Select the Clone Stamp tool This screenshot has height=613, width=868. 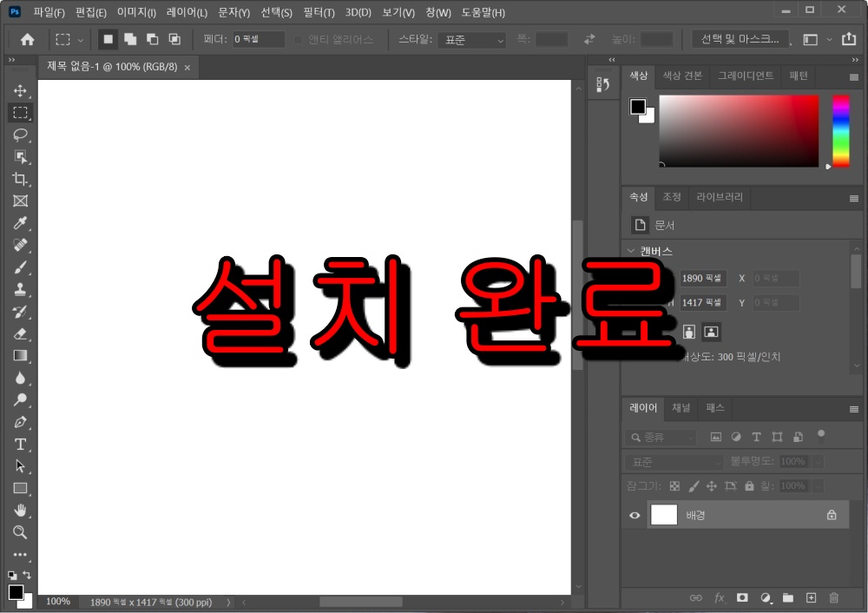click(22, 289)
